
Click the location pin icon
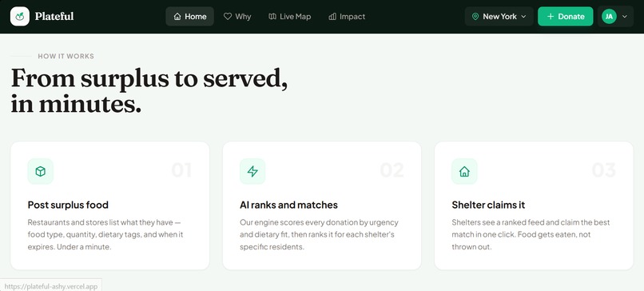pyautogui.click(x=475, y=17)
